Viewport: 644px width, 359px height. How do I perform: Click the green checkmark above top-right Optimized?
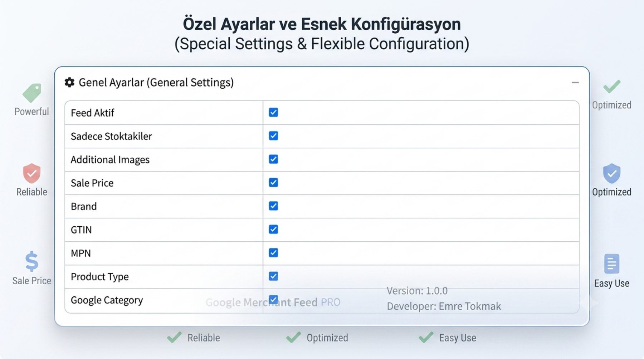point(612,86)
